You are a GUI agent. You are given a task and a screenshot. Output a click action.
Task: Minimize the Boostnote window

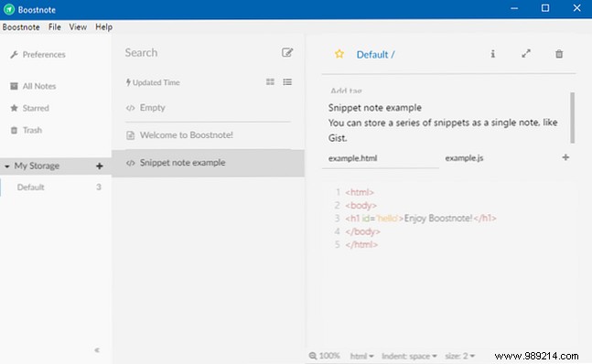coord(514,8)
